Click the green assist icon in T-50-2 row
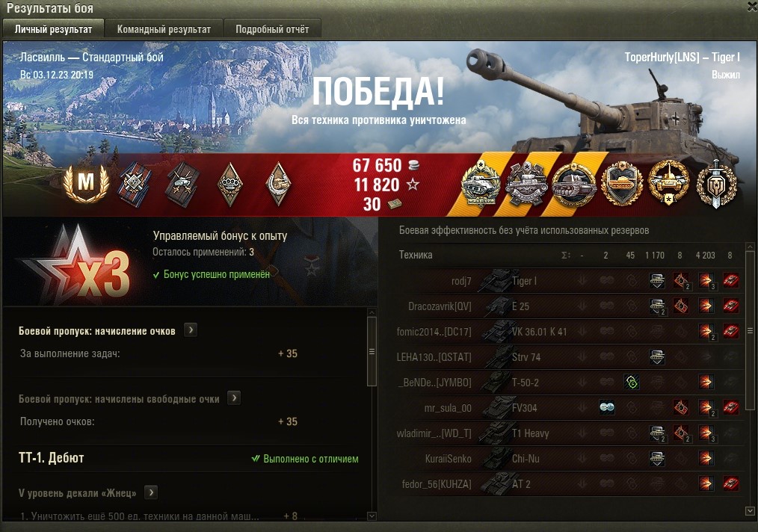Viewport: 758px width, 532px height. point(632,382)
